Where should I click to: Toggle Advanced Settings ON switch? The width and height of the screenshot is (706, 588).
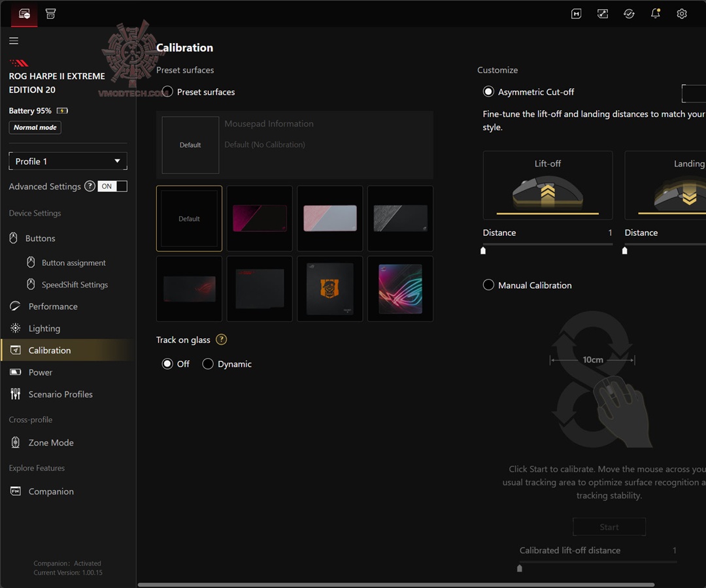point(112,186)
